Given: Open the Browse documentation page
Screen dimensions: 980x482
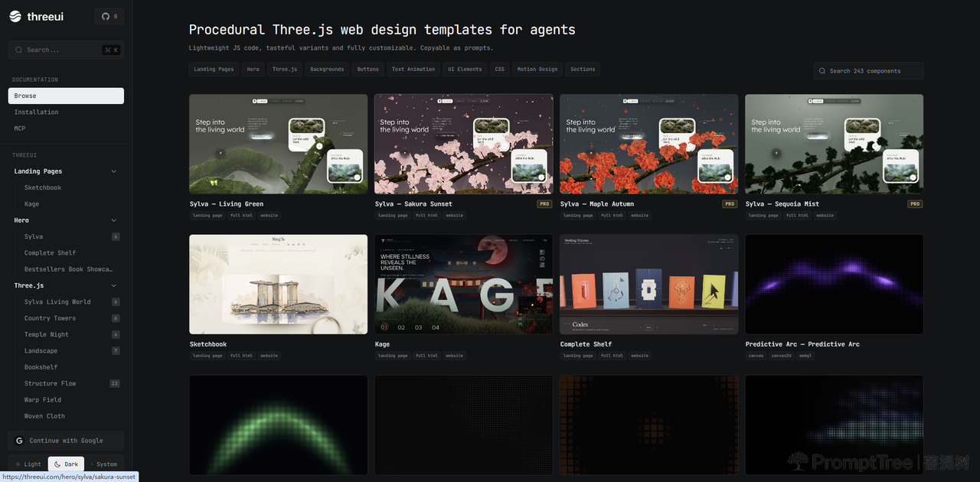Looking at the screenshot, I should click(x=66, y=96).
